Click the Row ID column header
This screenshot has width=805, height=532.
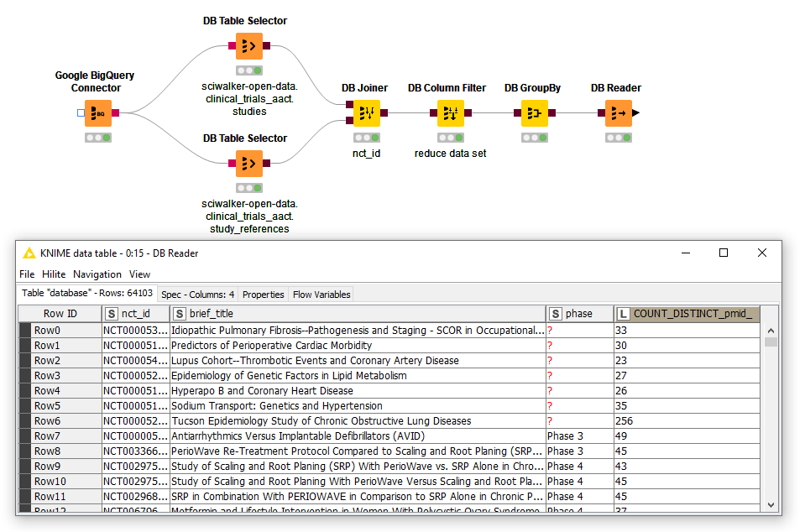[60, 314]
